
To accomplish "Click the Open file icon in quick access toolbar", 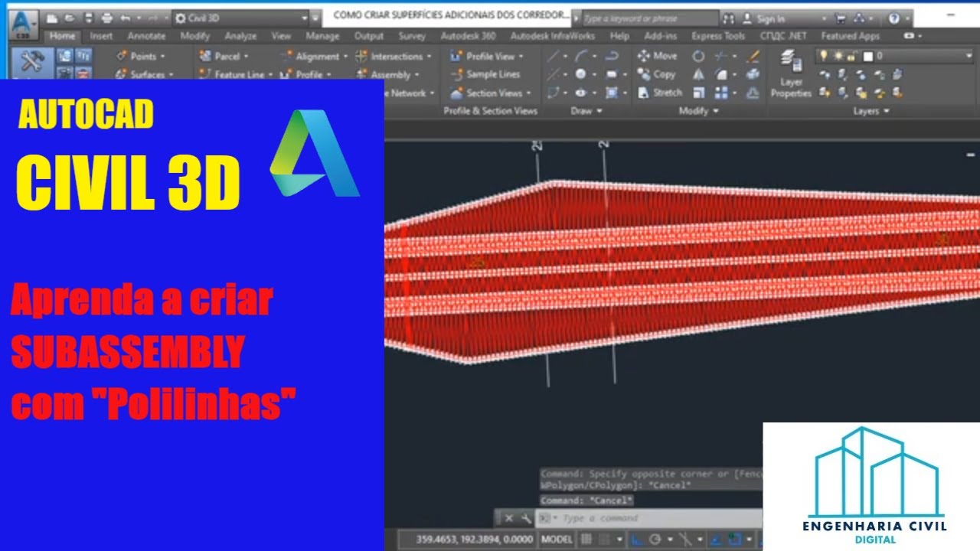I will point(70,18).
